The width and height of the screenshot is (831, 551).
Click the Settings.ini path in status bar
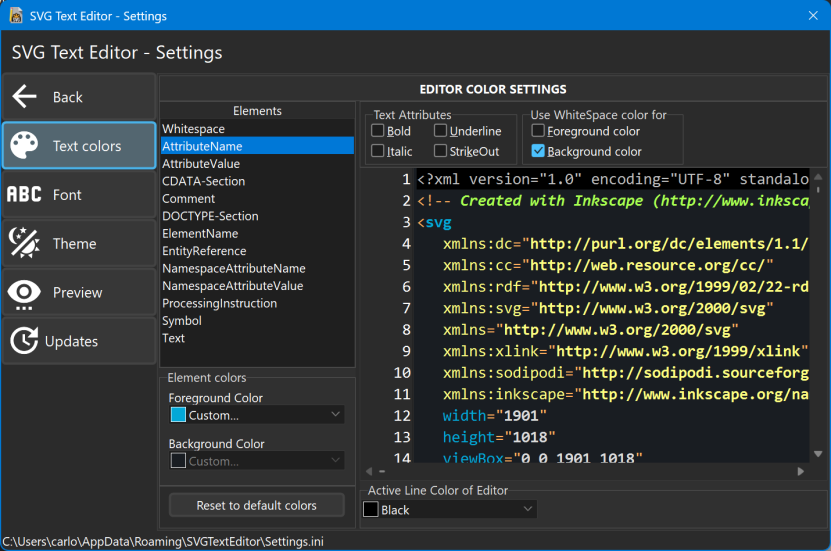coord(163,541)
